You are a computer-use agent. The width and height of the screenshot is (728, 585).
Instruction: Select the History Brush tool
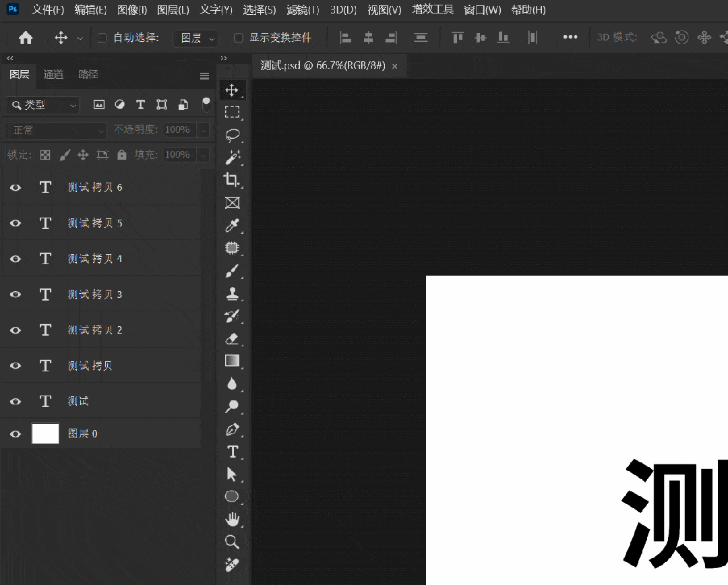(232, 316)
